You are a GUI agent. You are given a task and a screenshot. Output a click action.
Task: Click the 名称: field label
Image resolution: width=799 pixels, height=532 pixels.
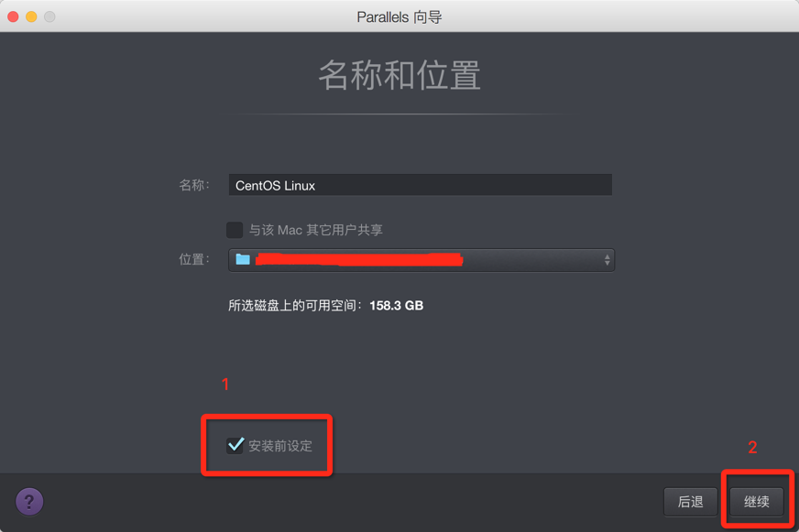pyautogui.click(x=194, y=185)
